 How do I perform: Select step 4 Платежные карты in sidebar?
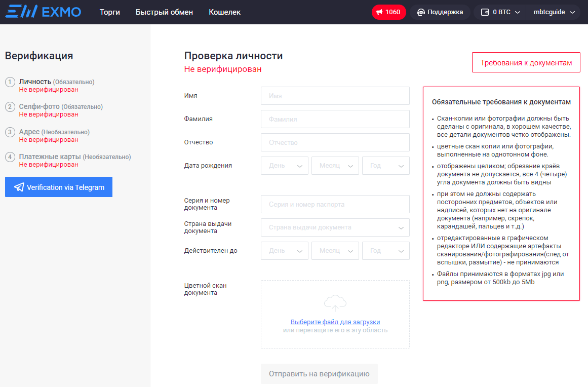coord(50,157)
